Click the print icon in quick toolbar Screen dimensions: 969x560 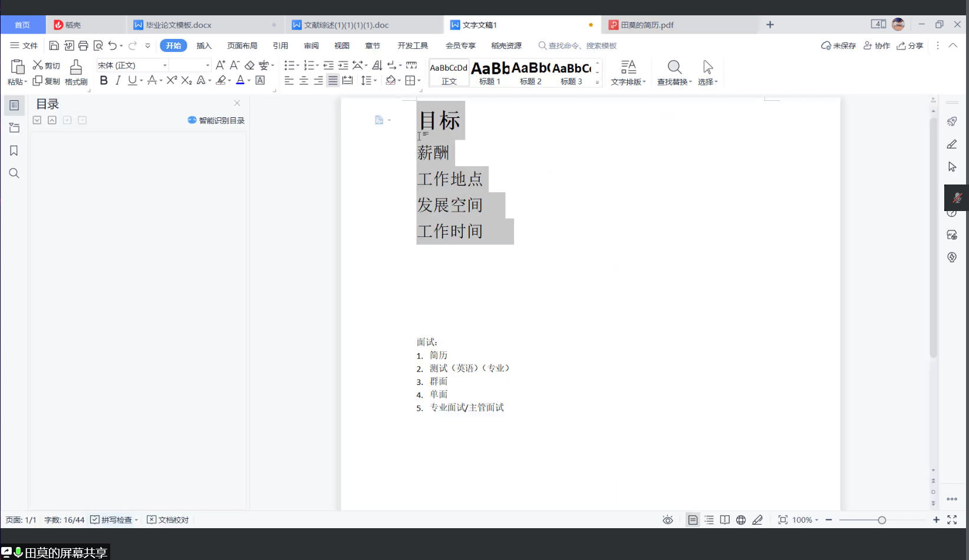83,46
